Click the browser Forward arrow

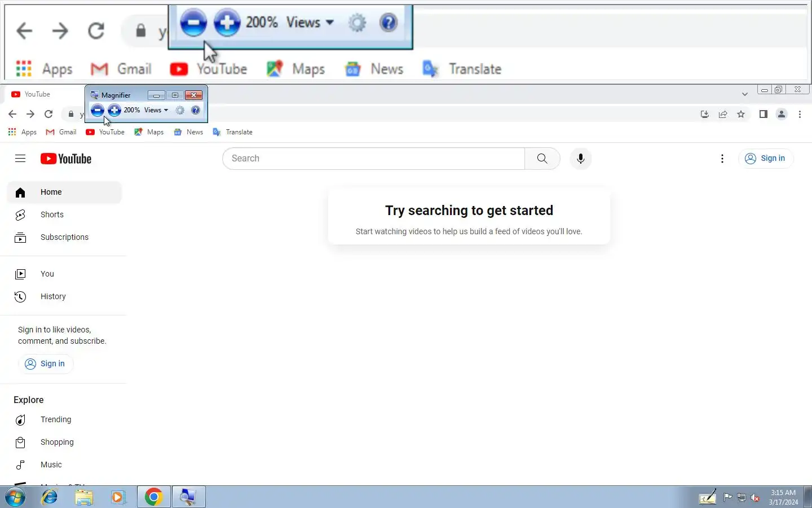[x=30, y=114]
